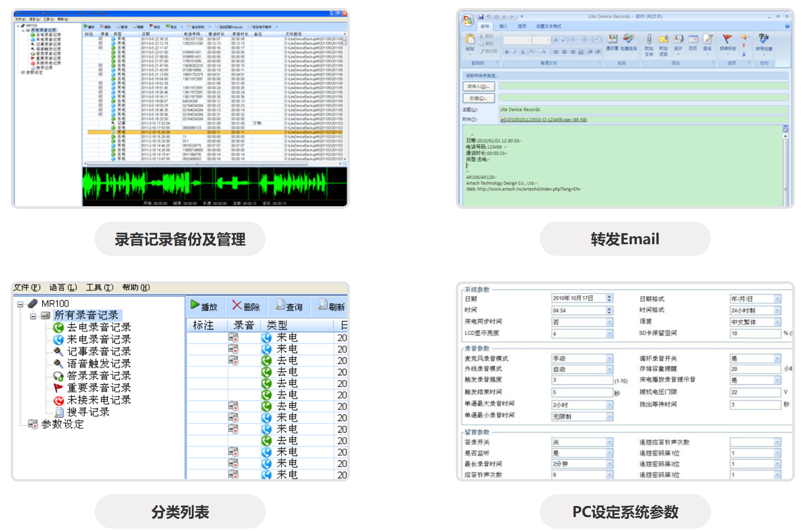Open the 语言(L) language menu
Screen dimensions: 809x532
tap(63, 287)
